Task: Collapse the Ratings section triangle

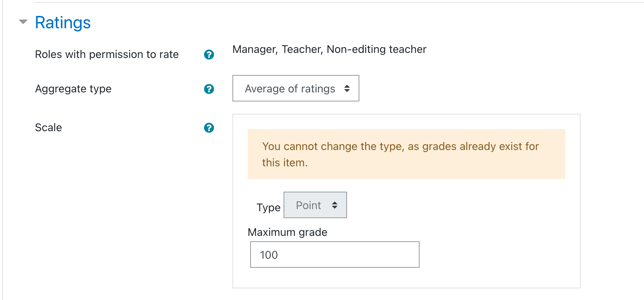Action: [23, 22]
